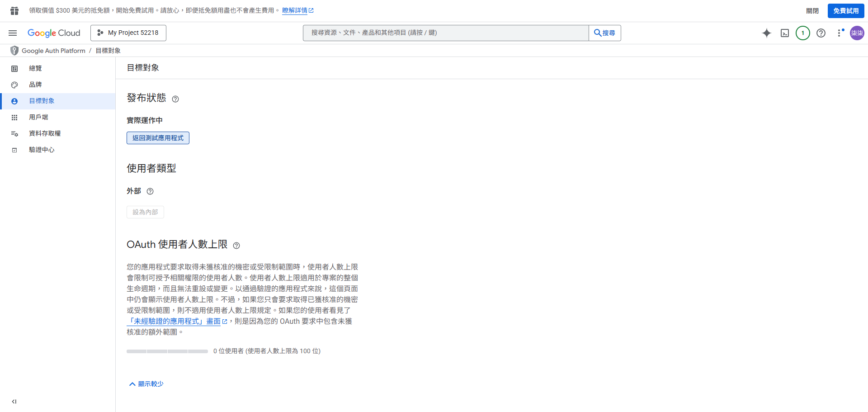Collapse details via 顯示較少 expander
Viewport: 868px width, 412px height.
(x=146, y=384)
